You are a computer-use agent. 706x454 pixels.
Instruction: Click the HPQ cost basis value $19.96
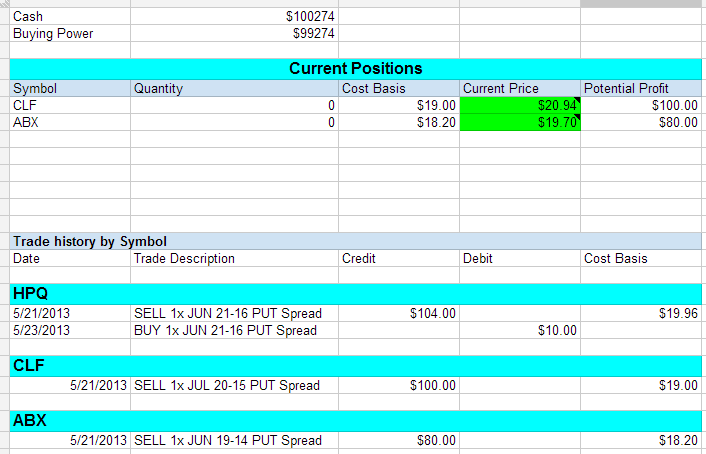(640, 313)
